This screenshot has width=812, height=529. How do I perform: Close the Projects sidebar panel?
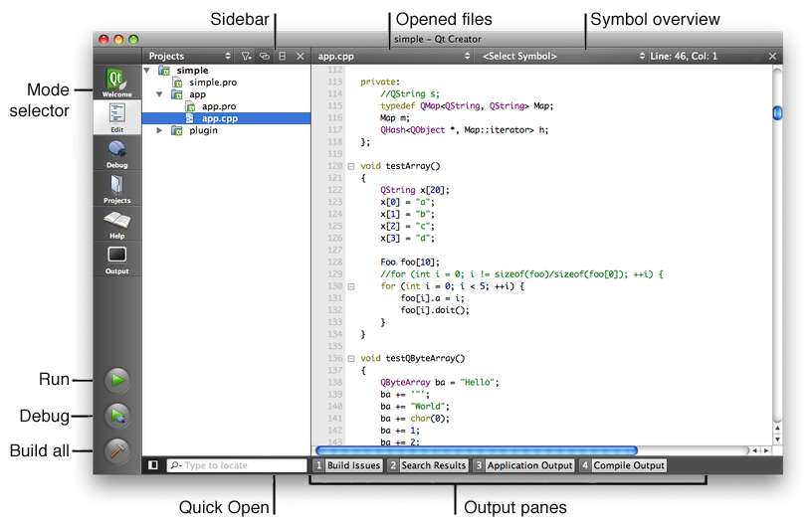(x=301, y=56)
